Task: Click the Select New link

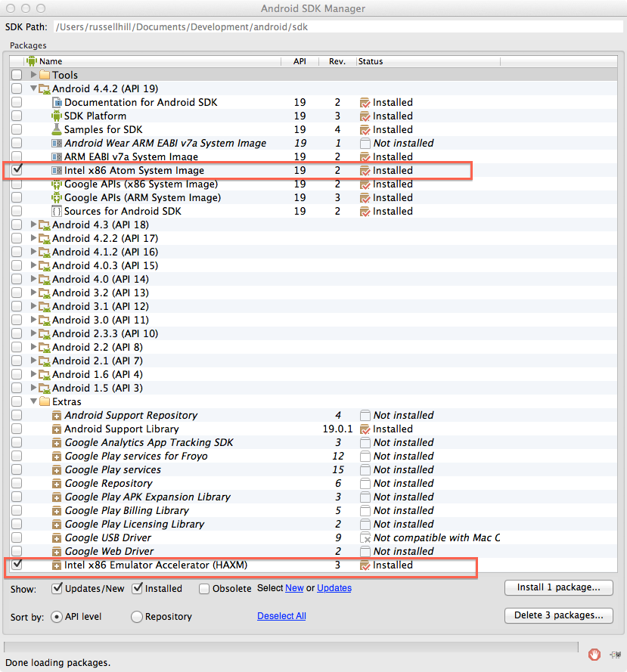Action: [295, 588]
